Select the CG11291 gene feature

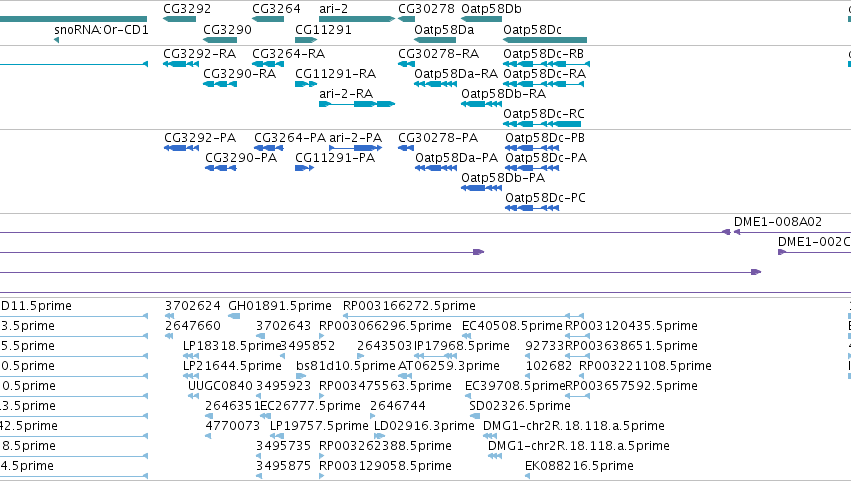coord(306,40)
